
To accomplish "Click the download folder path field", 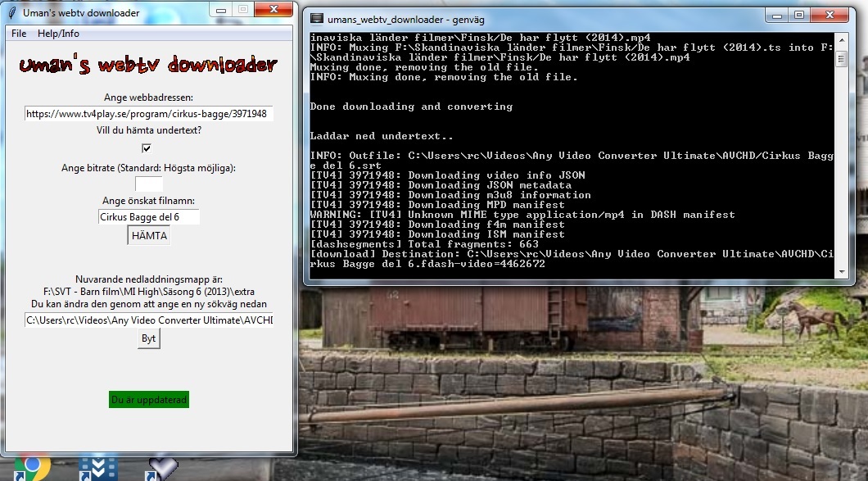I will click(x=148, y=320).
